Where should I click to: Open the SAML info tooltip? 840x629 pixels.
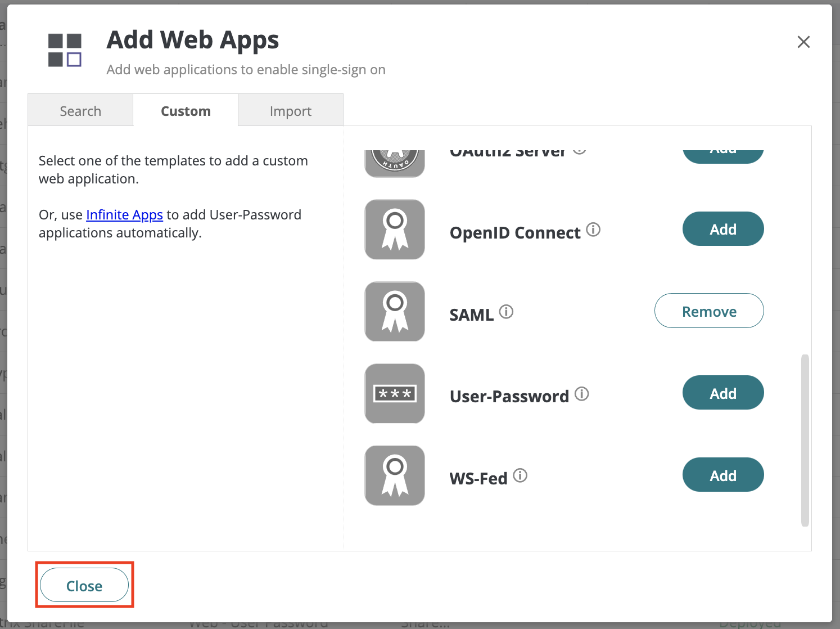click(507, 313)
